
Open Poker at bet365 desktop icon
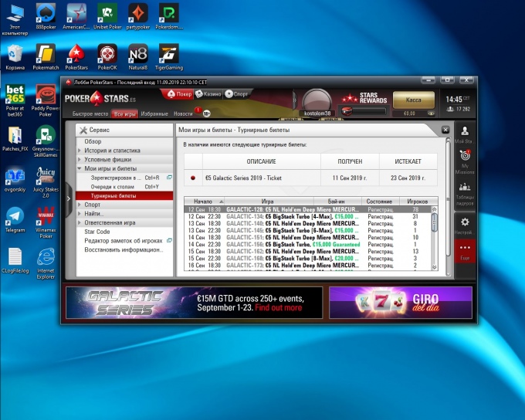pos(15,100)
